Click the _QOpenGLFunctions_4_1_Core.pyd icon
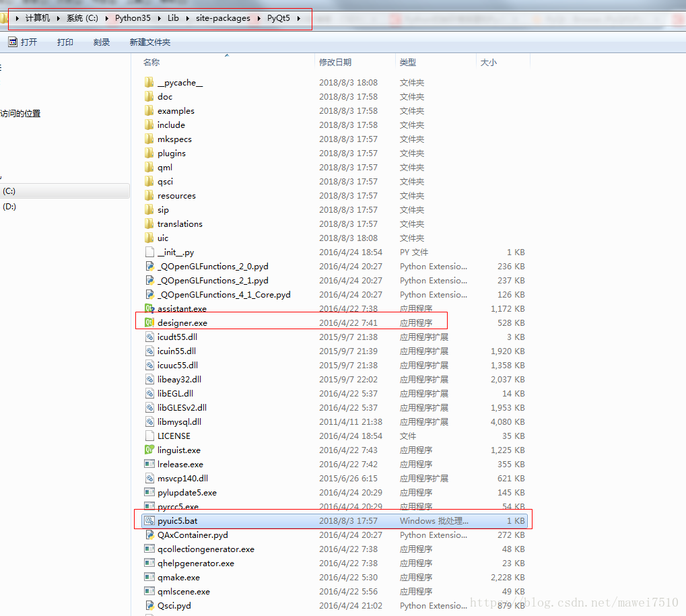Screen dimensions: 686x616 [x=149, y=294]
